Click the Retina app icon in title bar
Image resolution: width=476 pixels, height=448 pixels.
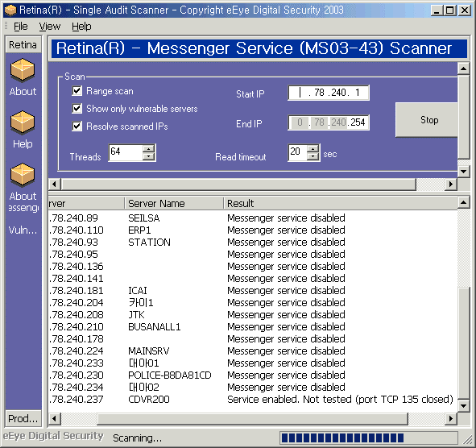[10, 10]
